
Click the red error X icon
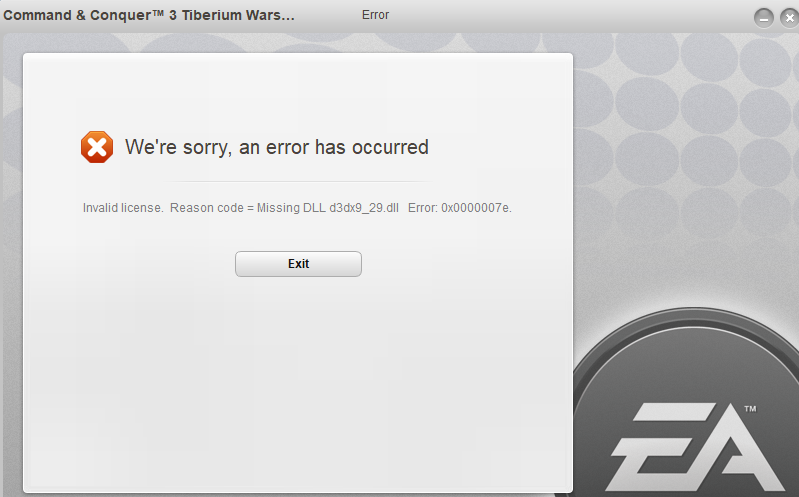pos(97,147)
